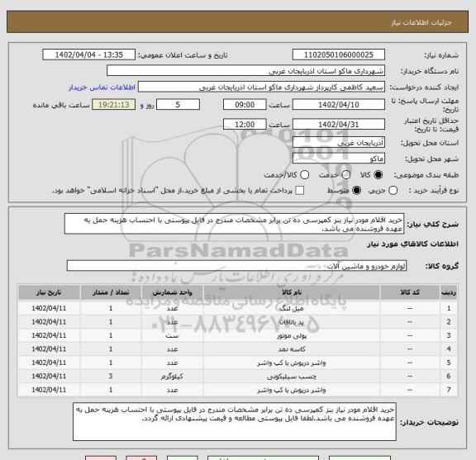Click the announcement date field 1402/04/04 - 13:35
Screen dimensions: 476x460
point(88,55)
